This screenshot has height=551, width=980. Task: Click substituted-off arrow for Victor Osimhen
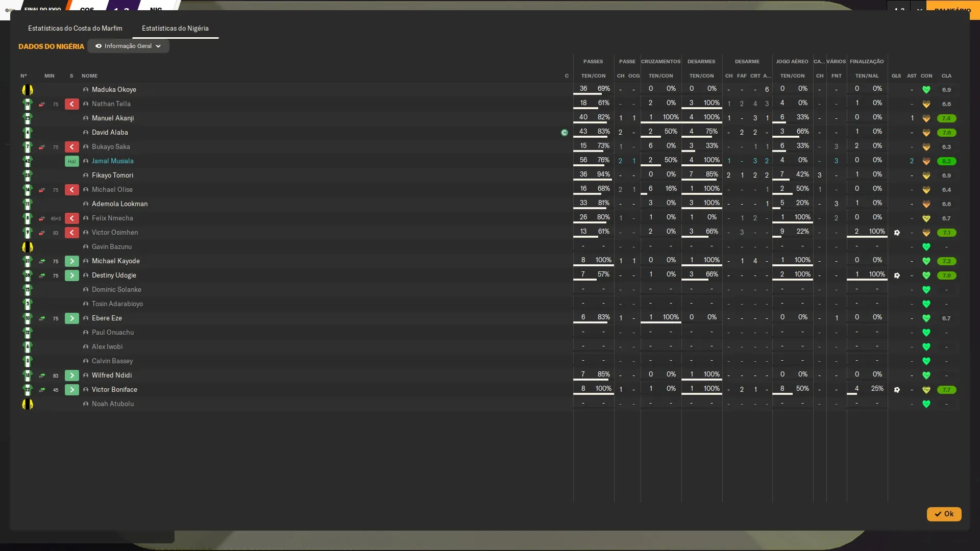pyautogui.click(x=71, y=233)
